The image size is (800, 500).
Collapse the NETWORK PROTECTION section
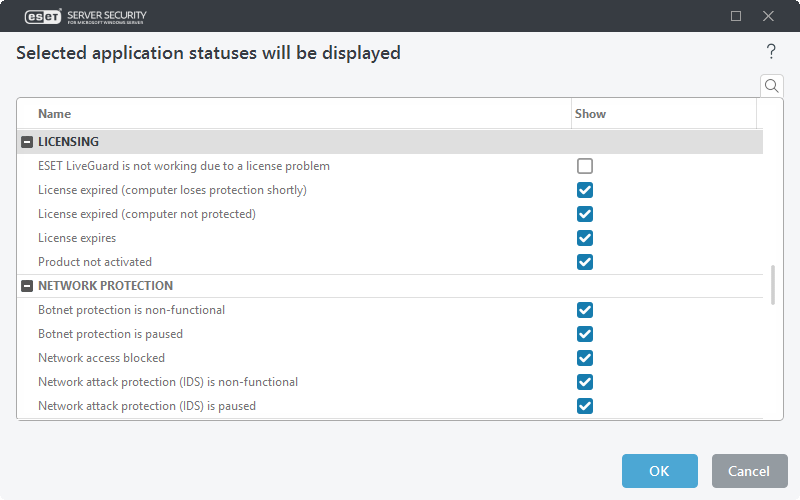[27, 286]
